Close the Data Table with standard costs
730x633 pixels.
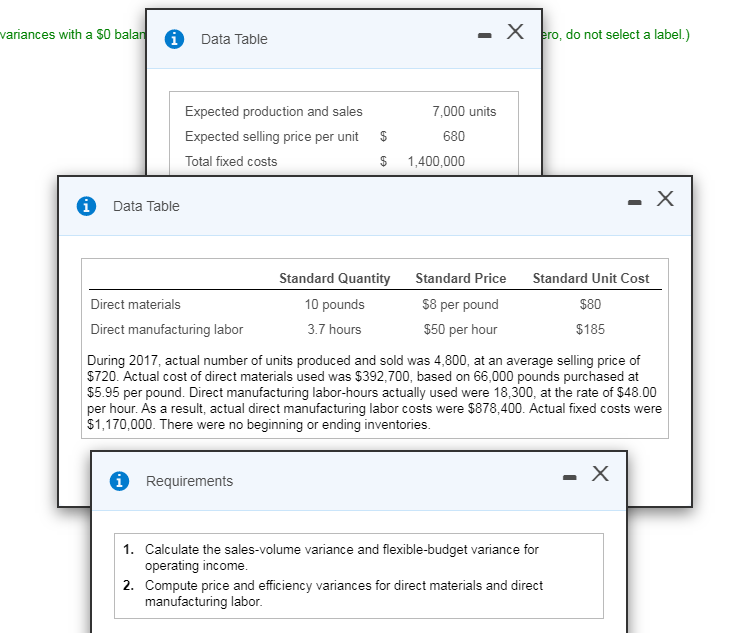click(664, 199)
